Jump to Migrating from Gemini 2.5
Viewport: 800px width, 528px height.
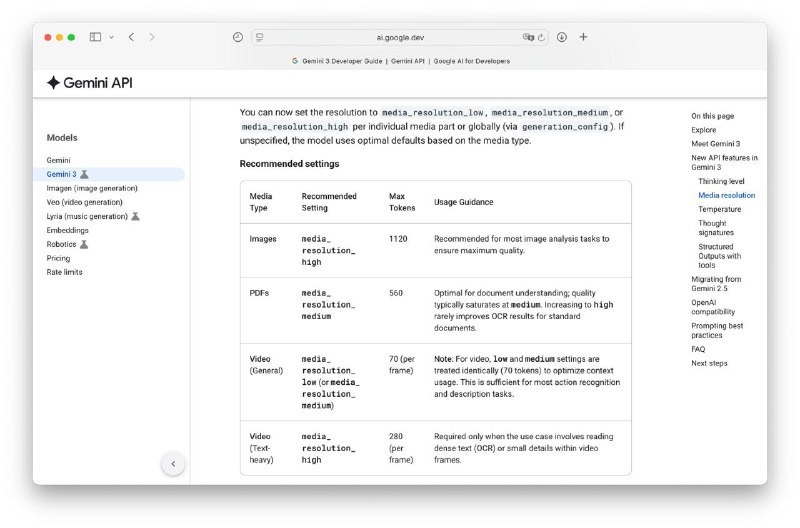716,284
